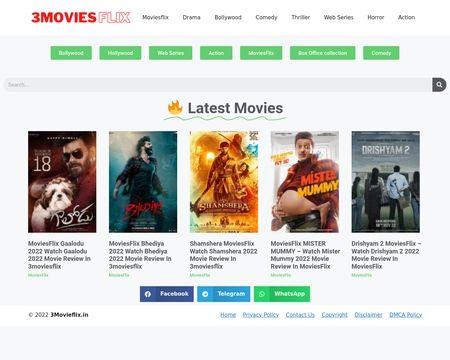The height and width of the screenshot is (360, 450).
Task: Click the green MoviesFlix category button
Action: 261,53
